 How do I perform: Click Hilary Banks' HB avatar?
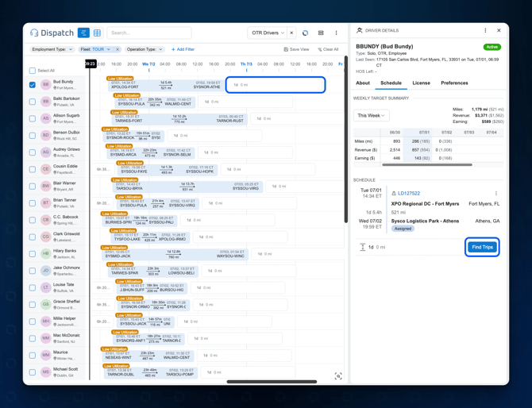tap(46, 254)
